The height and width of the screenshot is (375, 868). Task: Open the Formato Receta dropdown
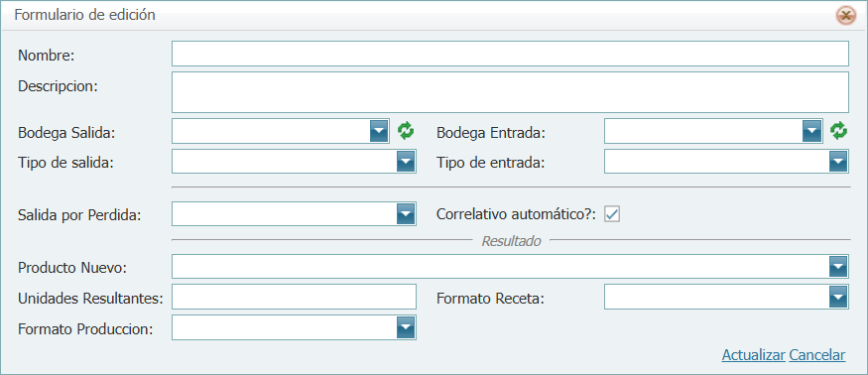838,298
